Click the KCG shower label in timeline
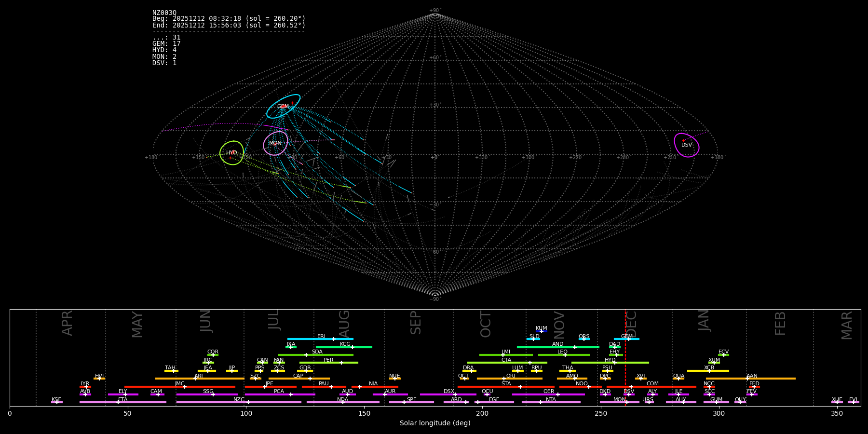The width and height of the screenshot is (868, 434). pyautogui.click(x=345, y=344)
